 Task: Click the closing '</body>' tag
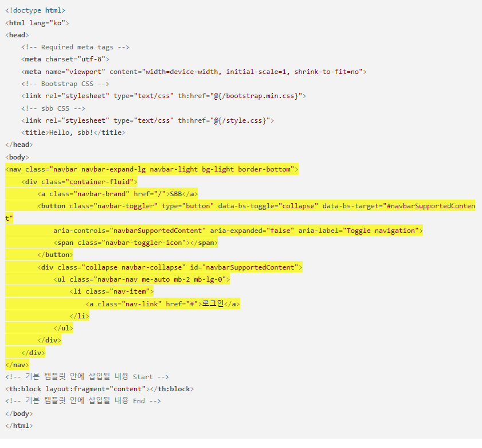tap(19, 414)
